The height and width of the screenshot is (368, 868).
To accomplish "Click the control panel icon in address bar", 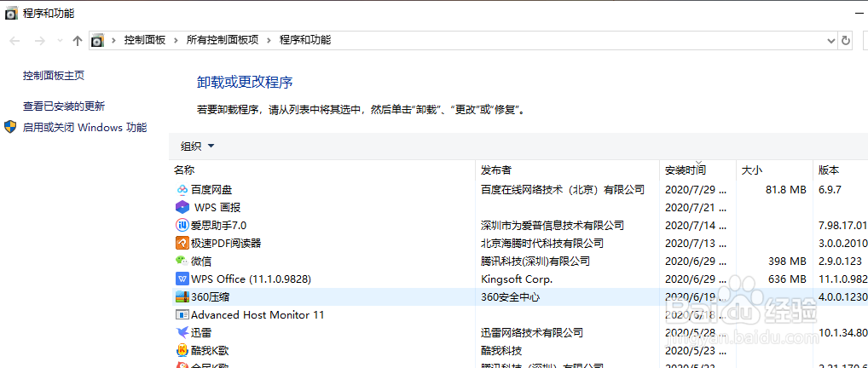I will coord(98,40).
